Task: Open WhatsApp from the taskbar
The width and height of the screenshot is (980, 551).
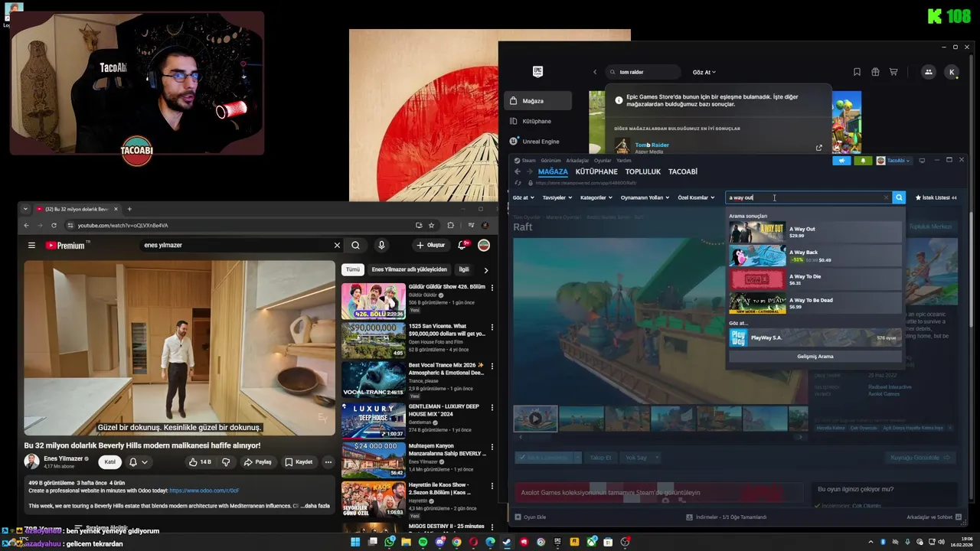Action: [390, 542]
